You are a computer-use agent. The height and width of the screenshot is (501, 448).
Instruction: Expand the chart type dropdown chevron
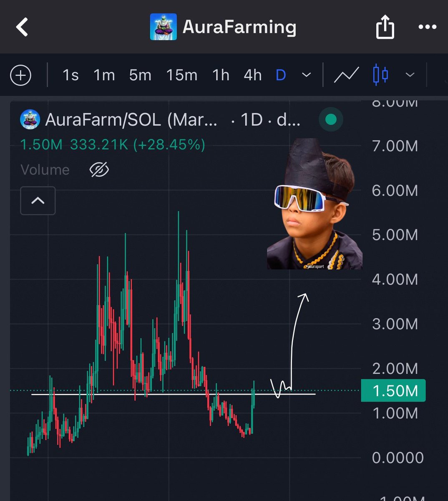(x=410, y=75)
